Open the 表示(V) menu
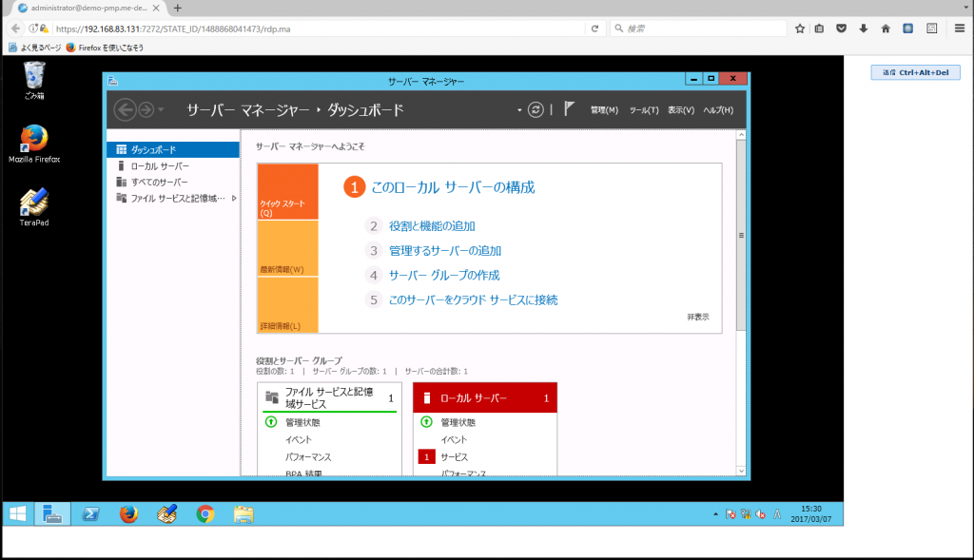 coord(681,110)
